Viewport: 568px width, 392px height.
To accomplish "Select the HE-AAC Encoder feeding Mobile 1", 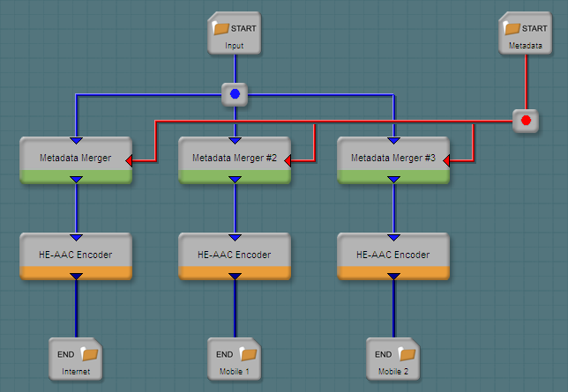I will (x=235, y=254).
